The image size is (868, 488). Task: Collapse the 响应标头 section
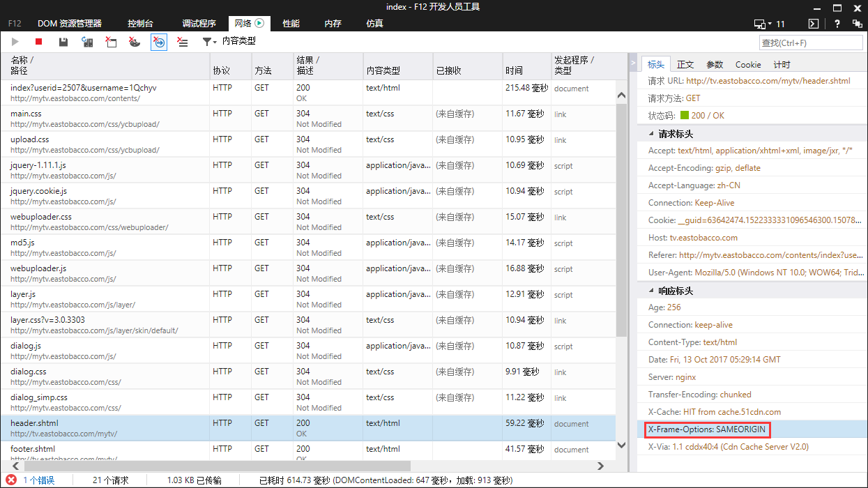click(652, 291)
